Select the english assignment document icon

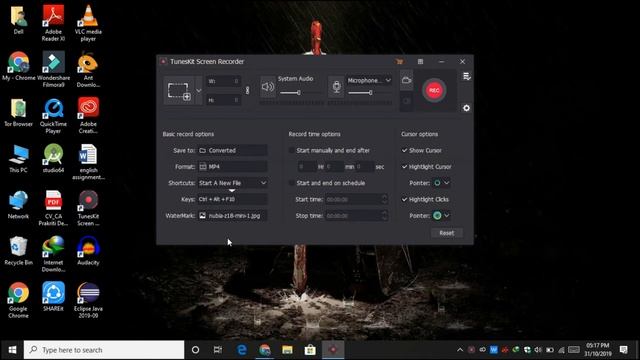coord(88,162)
